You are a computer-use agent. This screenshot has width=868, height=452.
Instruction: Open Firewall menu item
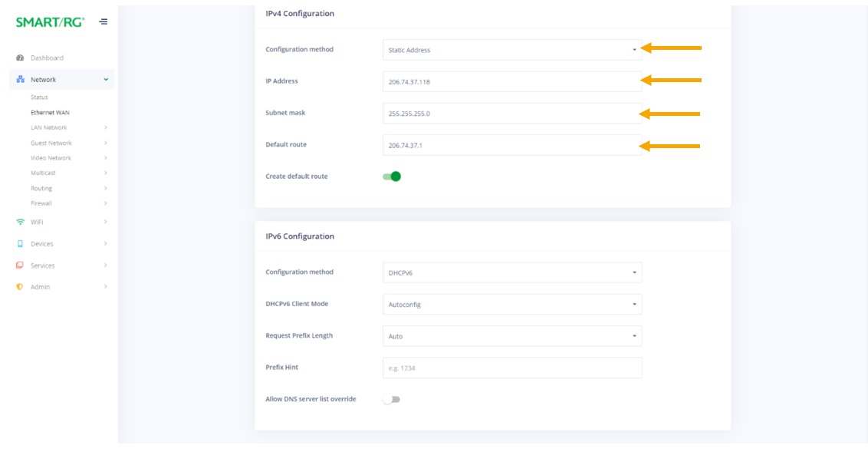[41, 203]
